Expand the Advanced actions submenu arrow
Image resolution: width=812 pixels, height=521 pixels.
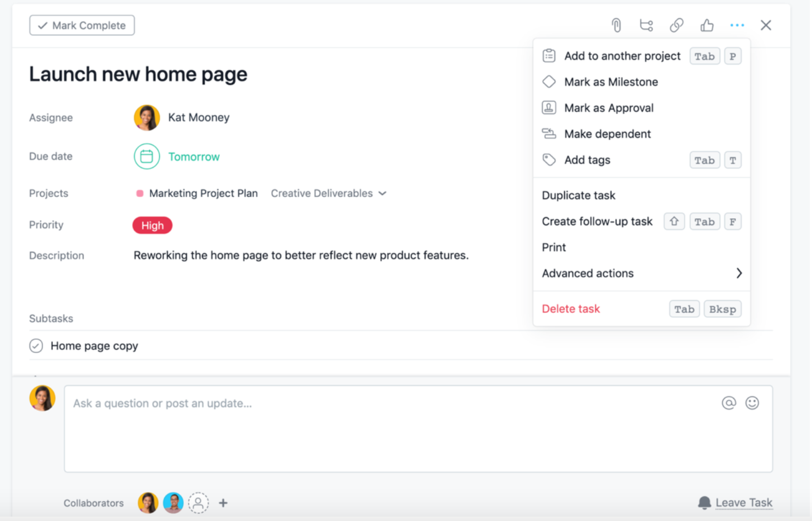tap(739, 273)
